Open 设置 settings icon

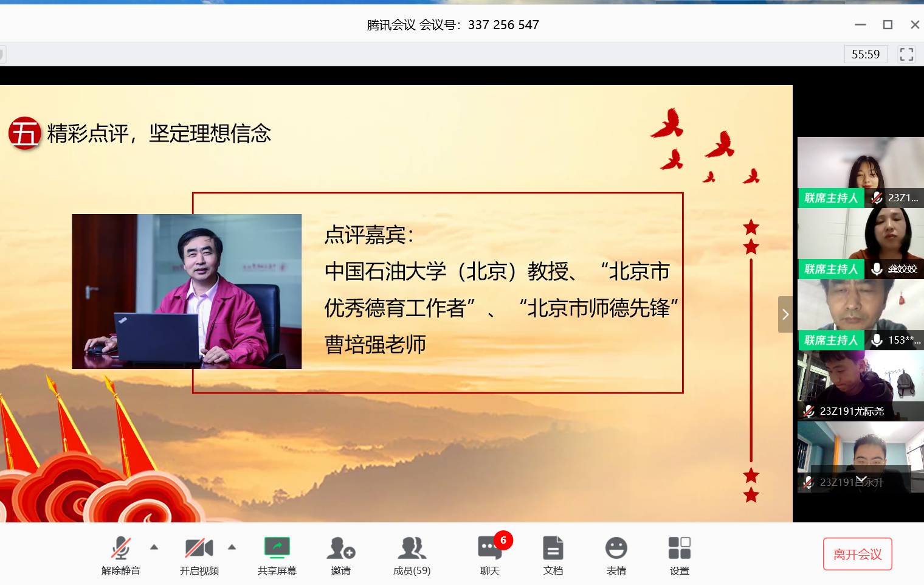tap(679, 555)
